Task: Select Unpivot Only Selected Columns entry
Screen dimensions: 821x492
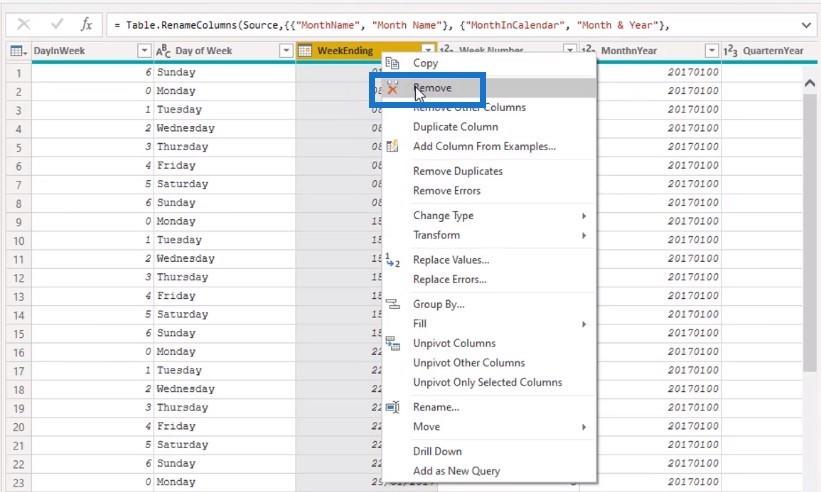Action: coord(489,383)
